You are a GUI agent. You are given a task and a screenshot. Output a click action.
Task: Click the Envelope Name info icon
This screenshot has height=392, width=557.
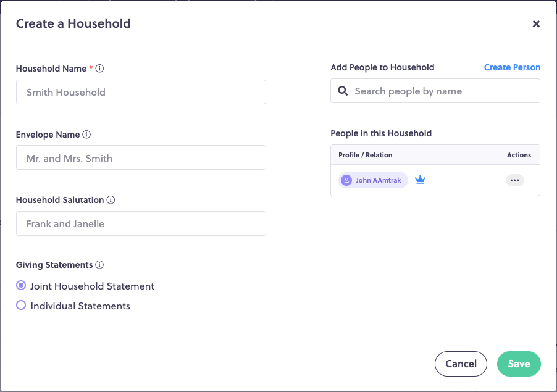click(x=86, y=135)
